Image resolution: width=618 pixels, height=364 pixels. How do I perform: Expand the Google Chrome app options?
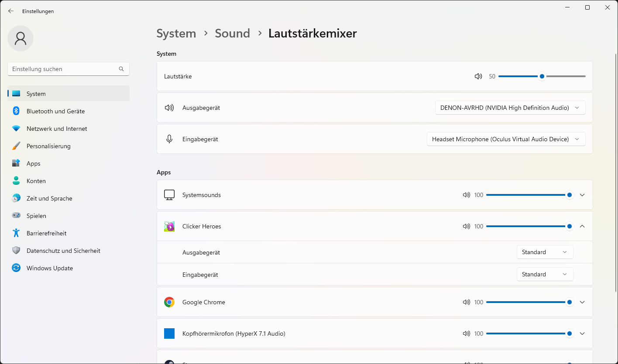582,302
